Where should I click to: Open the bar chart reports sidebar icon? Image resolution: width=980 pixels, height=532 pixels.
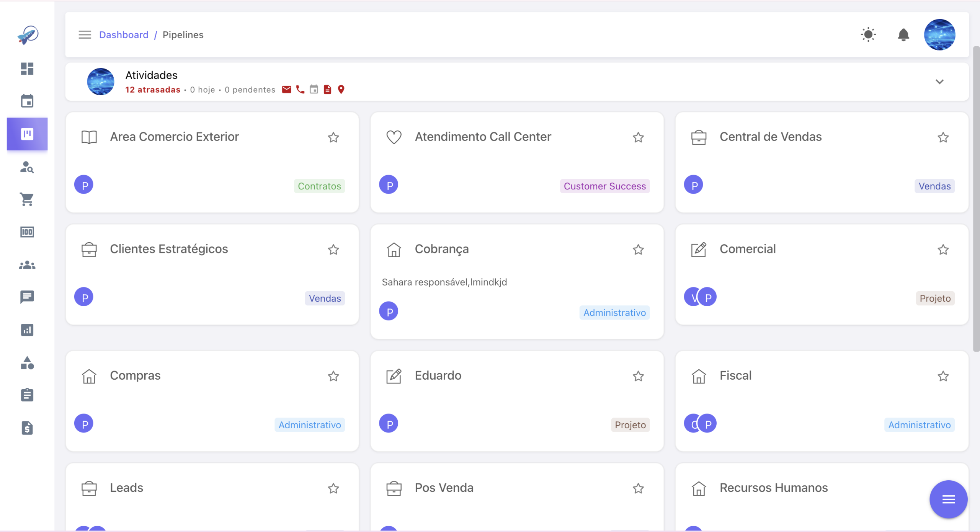tap(27, 330)
